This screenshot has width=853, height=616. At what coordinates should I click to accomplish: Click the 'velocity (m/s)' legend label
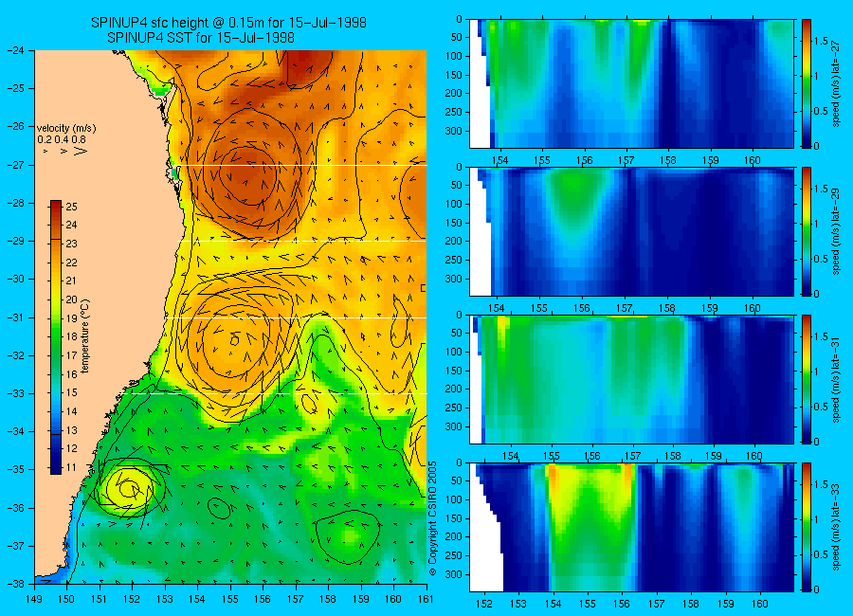click(66, 129)
